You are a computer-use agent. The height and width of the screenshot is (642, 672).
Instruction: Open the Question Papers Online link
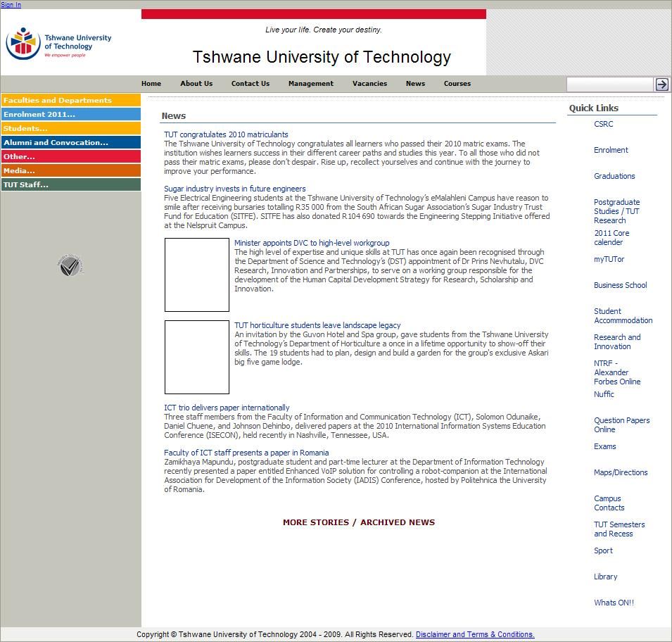pos(621,425)
